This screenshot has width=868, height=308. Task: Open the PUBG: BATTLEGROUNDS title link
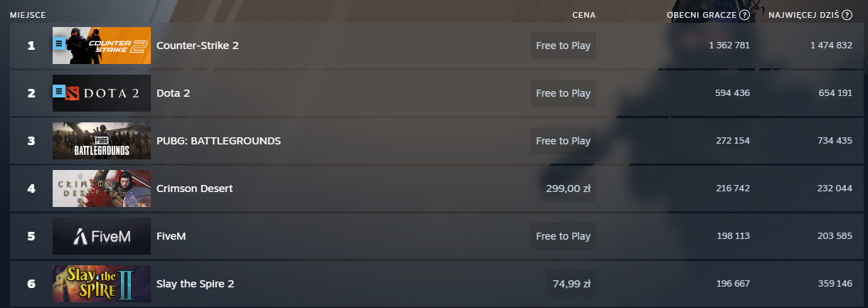tap(218, 141)
